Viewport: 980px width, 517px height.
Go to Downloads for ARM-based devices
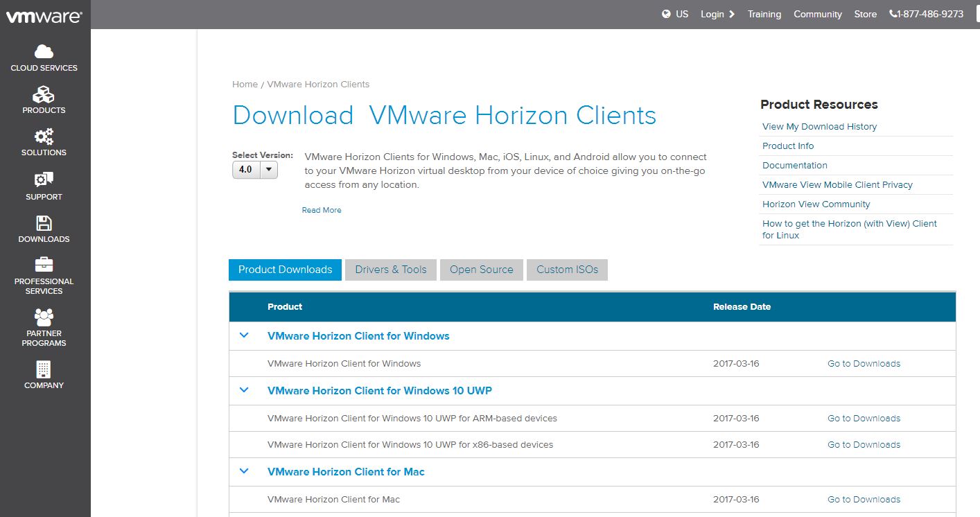pos(864,419)
